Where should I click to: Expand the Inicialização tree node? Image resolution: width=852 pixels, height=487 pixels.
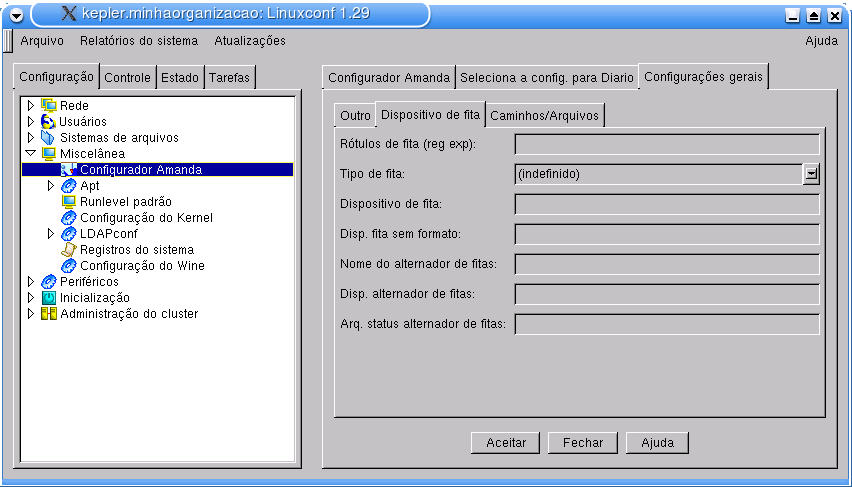click(30, 298)
